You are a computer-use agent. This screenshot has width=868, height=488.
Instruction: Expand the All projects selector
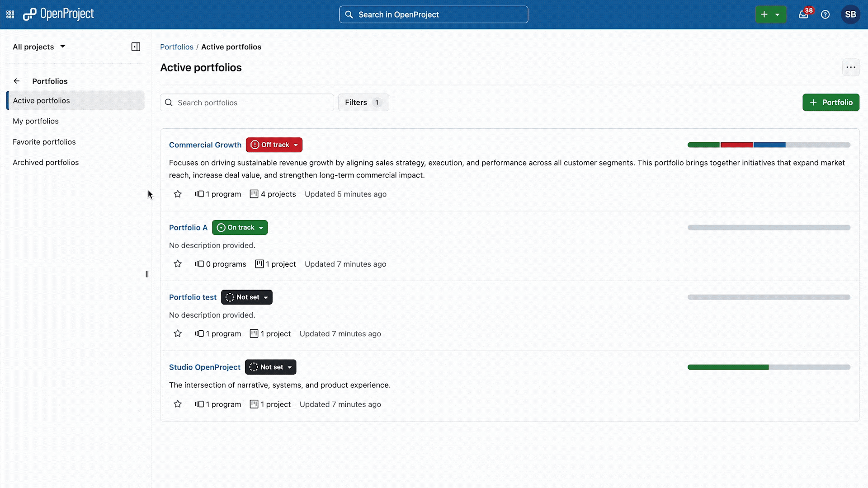point(38,47)
